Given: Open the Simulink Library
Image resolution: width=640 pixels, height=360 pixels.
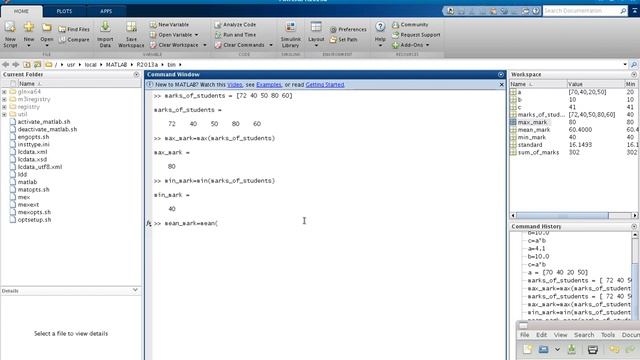Looking at the screenshot, I should [x=291, y=34].
